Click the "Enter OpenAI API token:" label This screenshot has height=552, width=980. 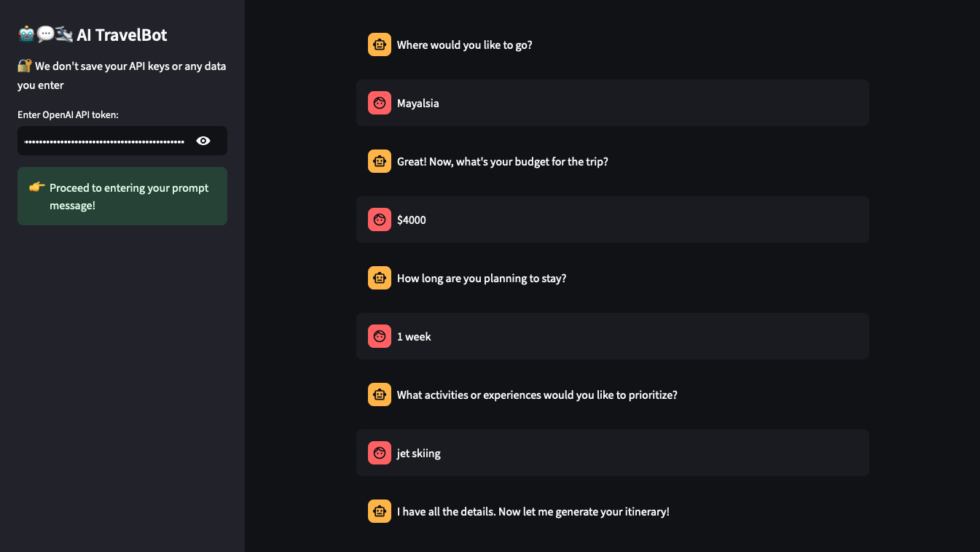(x=68, y=114)
